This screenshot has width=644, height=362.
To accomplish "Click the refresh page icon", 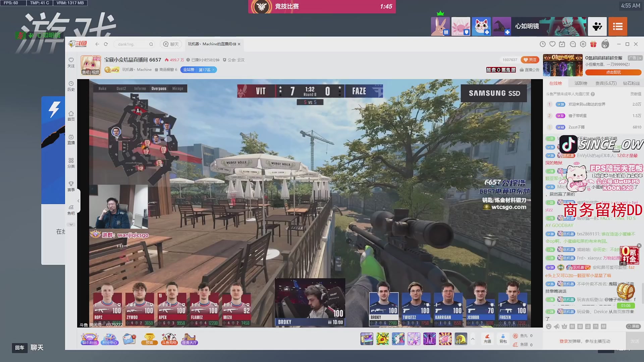I will coord(106,44).
